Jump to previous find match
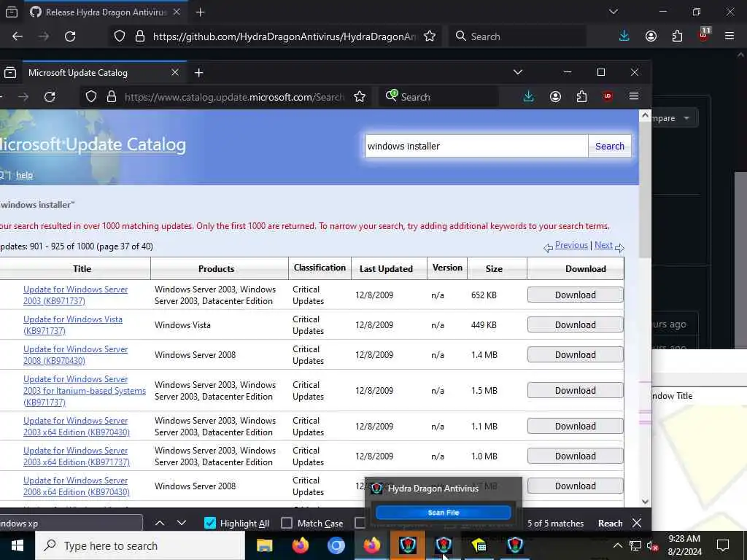 coord(160,523)
